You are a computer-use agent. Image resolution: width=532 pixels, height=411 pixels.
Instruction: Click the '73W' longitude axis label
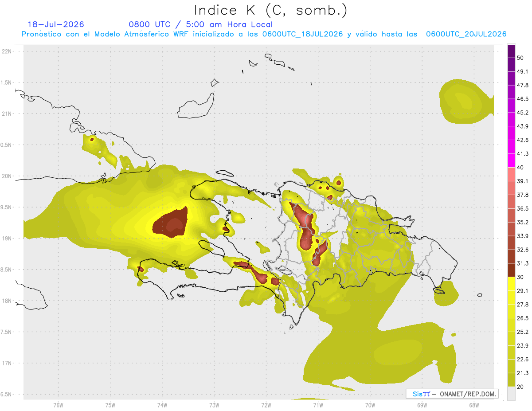[x=214, y=405]
